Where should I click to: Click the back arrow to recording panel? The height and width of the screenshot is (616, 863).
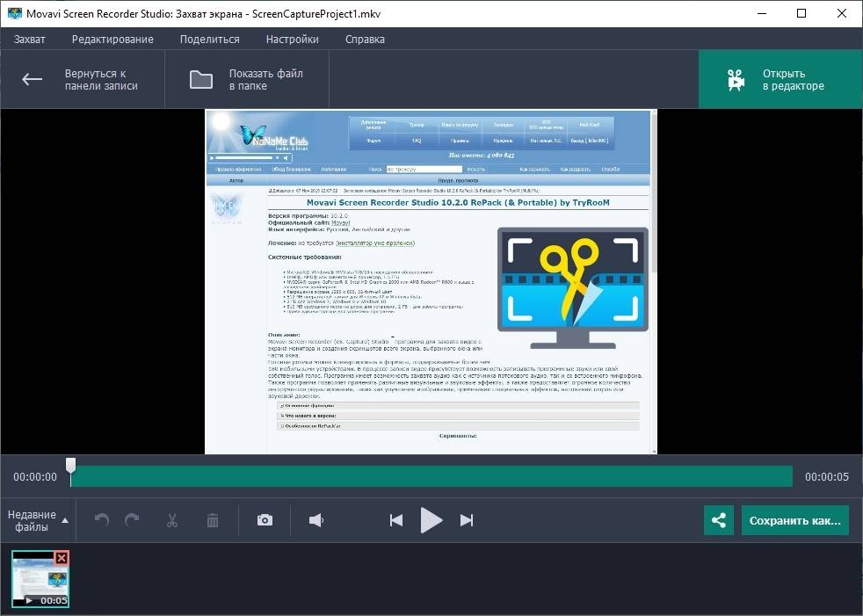32,79
